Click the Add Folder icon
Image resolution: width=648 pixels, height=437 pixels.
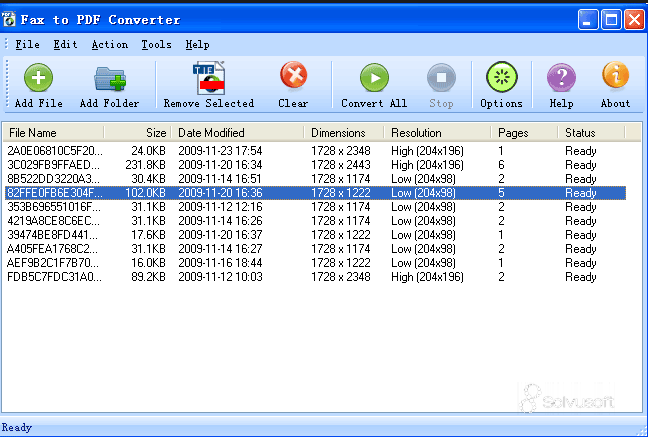[x=110, y=79]
